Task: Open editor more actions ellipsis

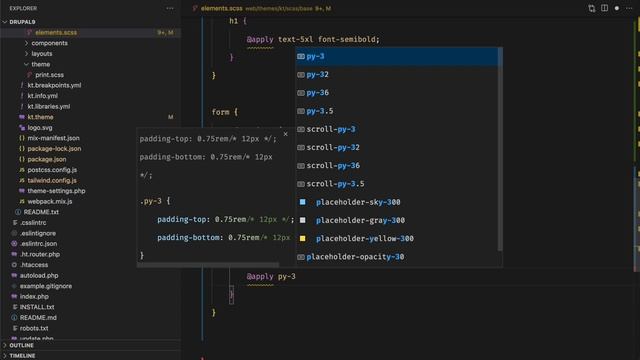Action: 629,8
